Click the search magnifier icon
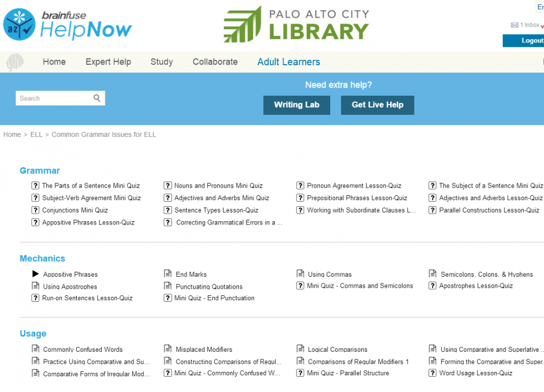The image size is (544, 392). point(97,98)
